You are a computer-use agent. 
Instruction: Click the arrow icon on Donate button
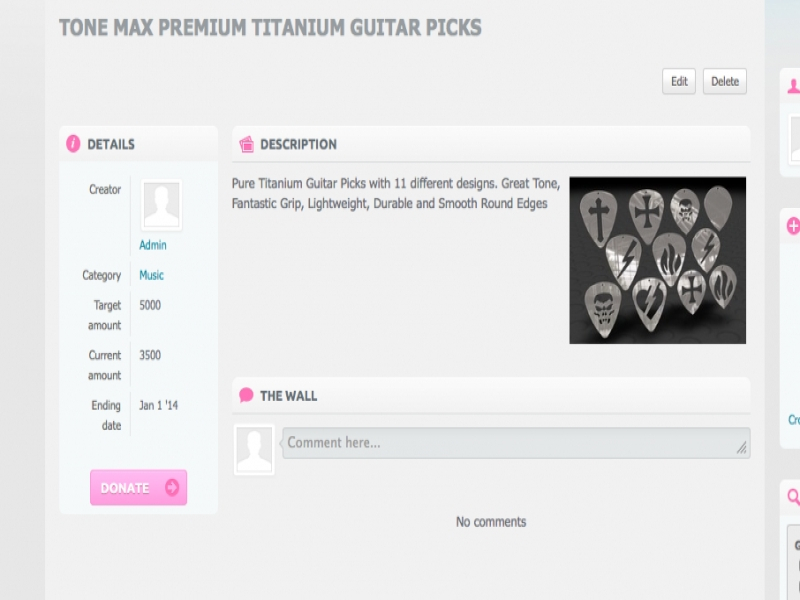[x=171, y=488]
